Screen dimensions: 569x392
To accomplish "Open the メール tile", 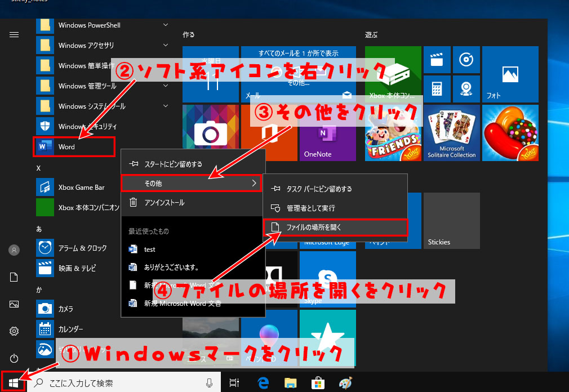I will tap(298, 74).
